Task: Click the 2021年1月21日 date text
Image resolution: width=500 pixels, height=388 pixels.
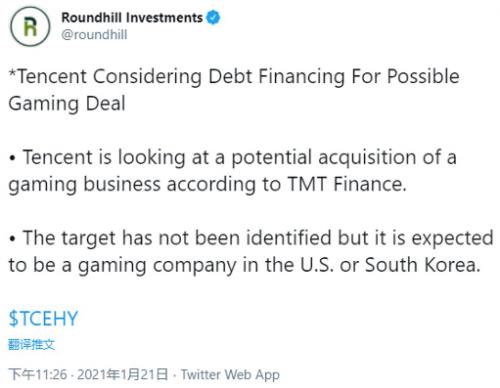Action: coord(123,374)
